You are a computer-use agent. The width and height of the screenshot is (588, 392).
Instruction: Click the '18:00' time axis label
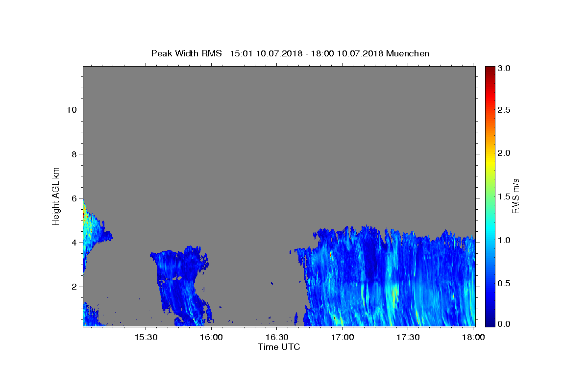click(x=473, y=337)
